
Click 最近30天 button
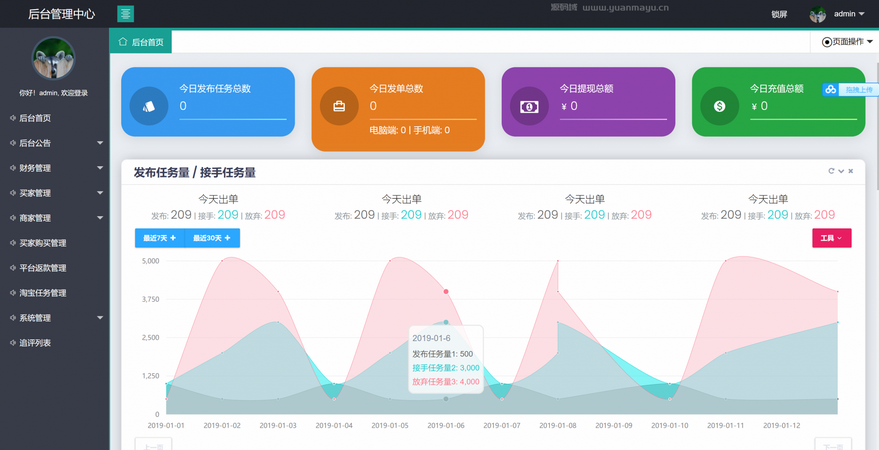(212, 238)
